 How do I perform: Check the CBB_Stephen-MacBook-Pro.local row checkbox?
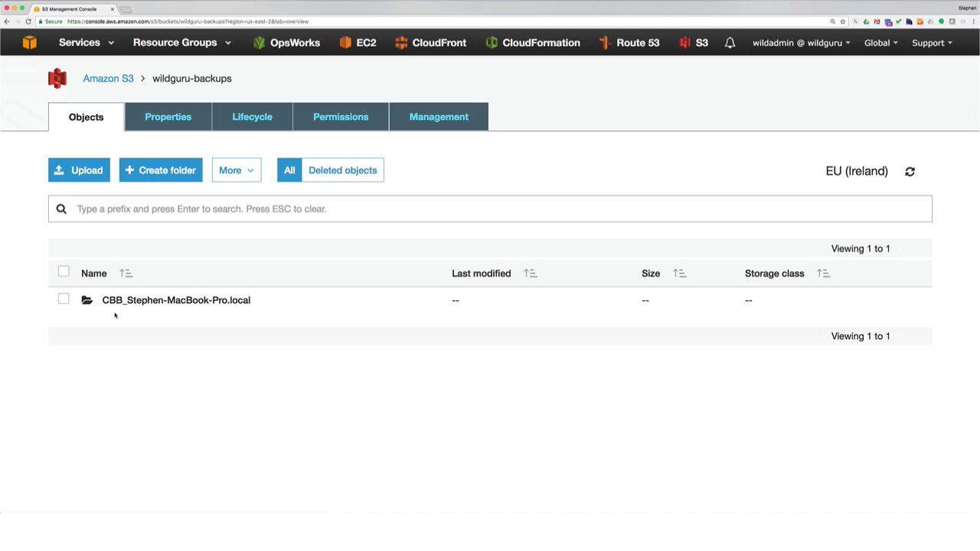64,299
